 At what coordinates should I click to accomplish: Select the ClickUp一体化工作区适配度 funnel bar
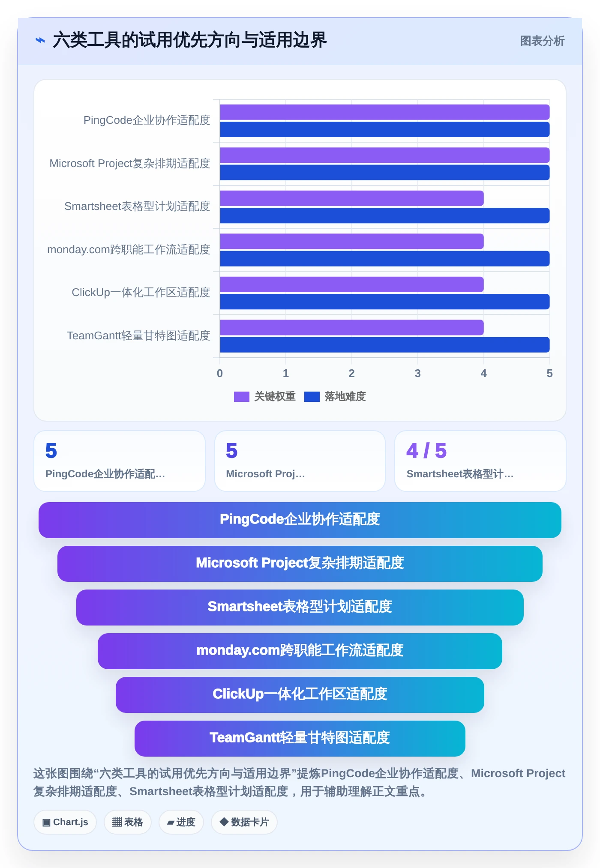point(300,695)
